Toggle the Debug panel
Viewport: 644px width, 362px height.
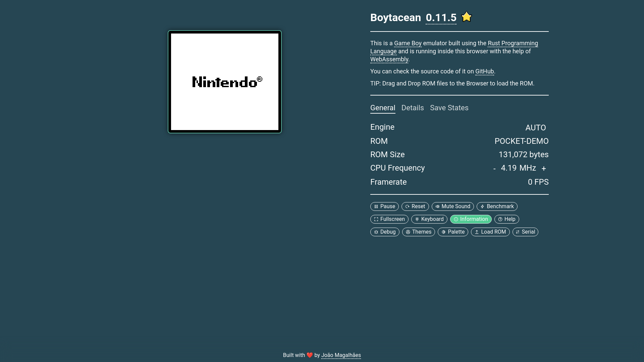tap(385, 232)
